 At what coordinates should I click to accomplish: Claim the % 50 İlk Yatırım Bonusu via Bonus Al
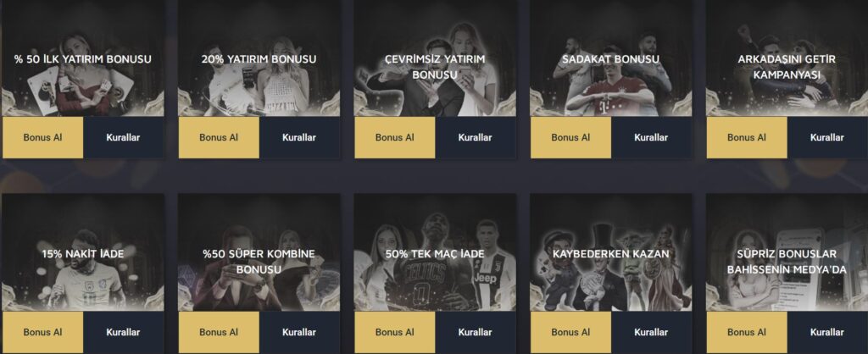pyautogui.click(x=42, y=137)
